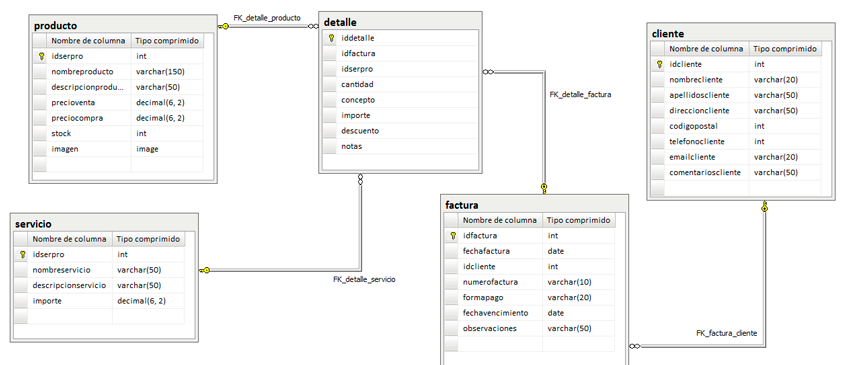Click the primary key icon beside idserpro in producto
Image resolution: width=850 pixels, height=365 pixels.
[x=40, y=56]
